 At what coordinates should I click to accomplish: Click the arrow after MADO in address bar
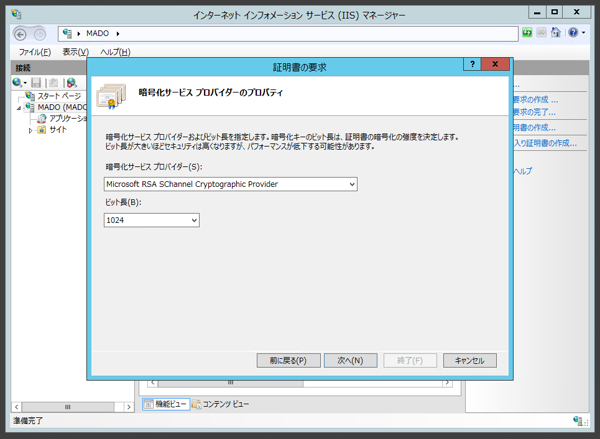[x=118, y=34]
